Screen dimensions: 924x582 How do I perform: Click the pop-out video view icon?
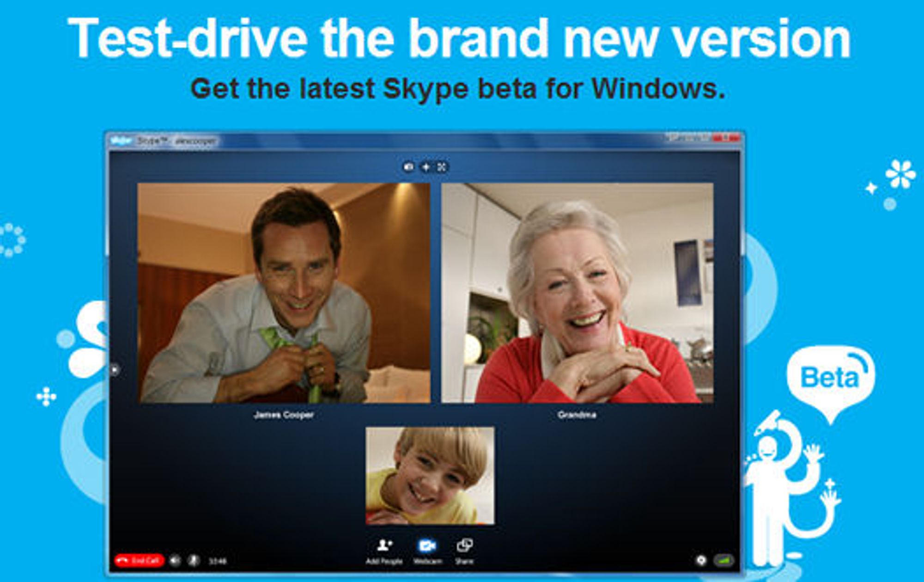click(x=426, y=167)
